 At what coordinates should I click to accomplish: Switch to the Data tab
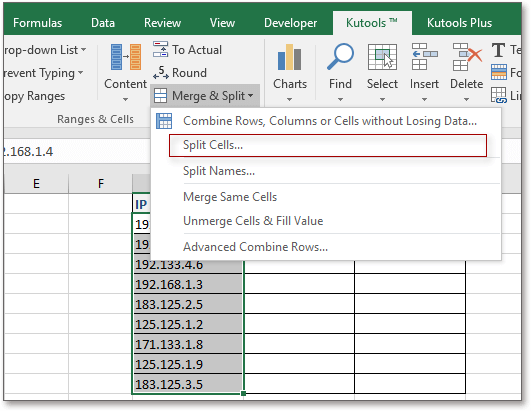pyautogui.click(x=103, y=23)
